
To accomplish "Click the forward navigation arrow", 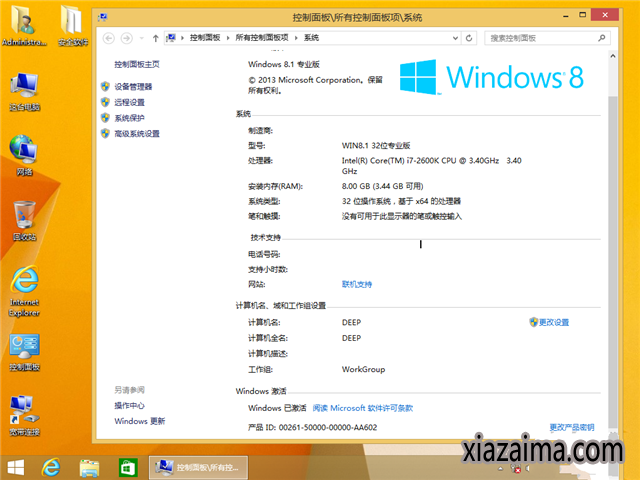I will click(x=127, y=38).
